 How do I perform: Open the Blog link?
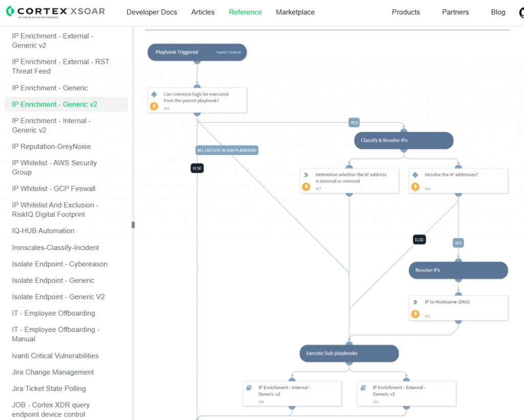(498, 12)
